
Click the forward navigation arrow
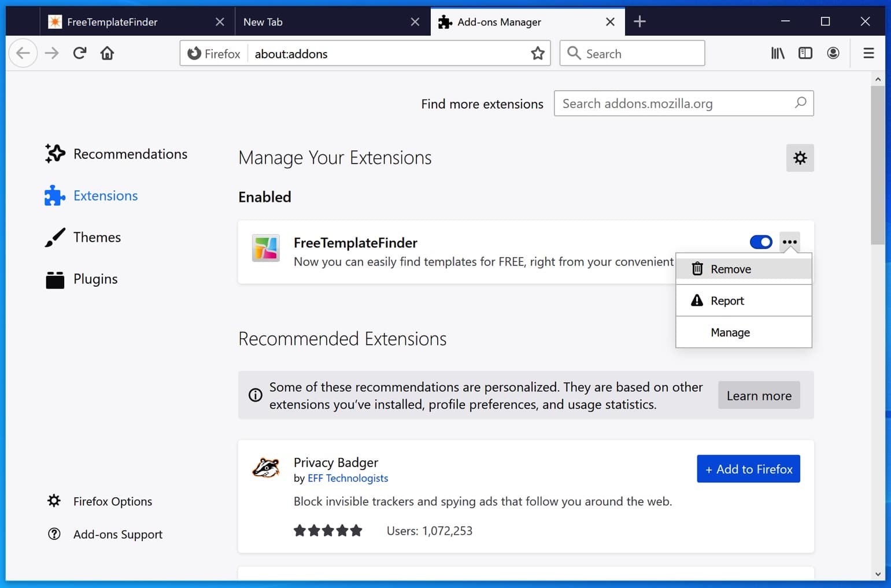pyautogui.click(x=52, y=53)
